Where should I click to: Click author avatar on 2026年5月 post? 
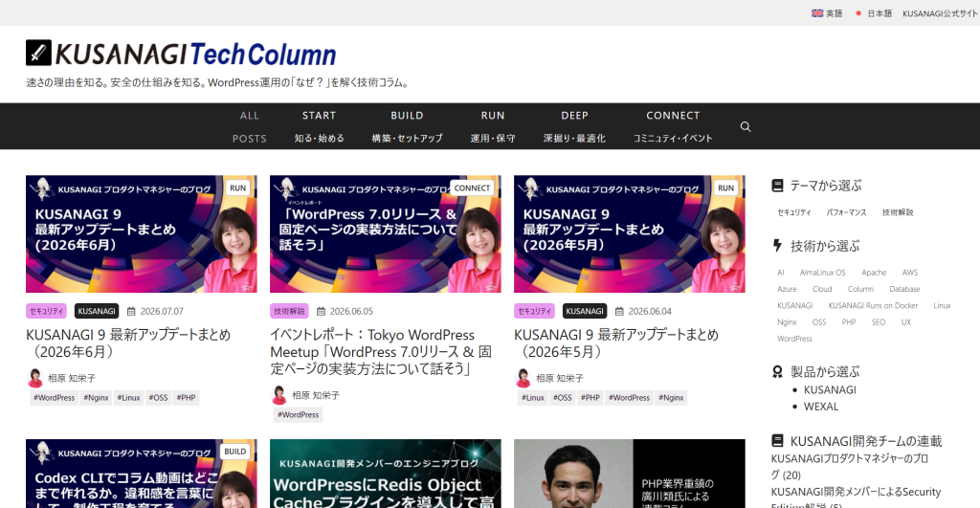pyautogui.click(x=523, y=378)
